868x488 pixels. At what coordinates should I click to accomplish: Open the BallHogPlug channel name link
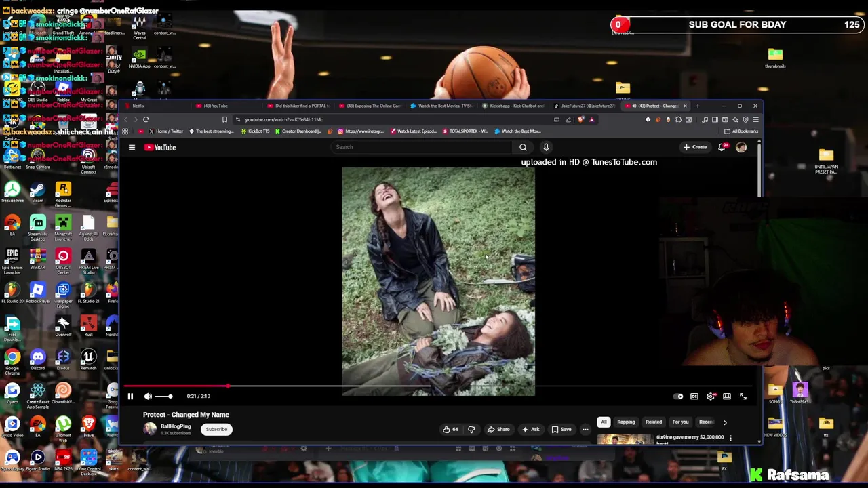click(x=176, y=426)
